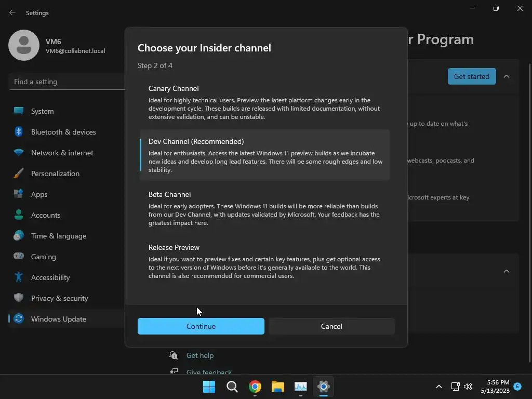The image size is (532, 399).
Task: Click the Apps icon in sidebar
Action: pos(19,194)
